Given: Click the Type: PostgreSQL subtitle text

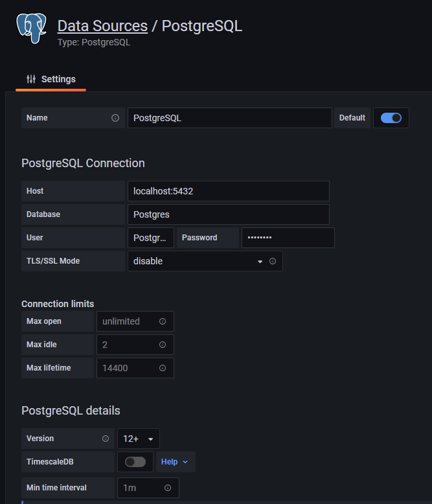Looking at the screenshot, I should point(94,42).
